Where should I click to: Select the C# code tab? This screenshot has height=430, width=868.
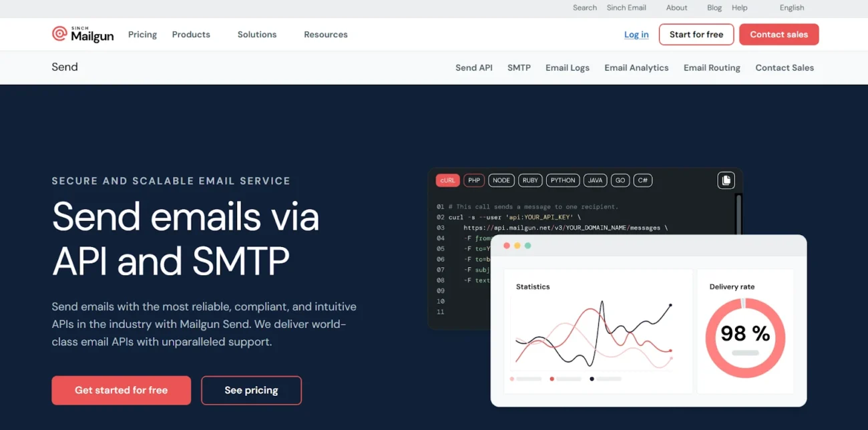point(642,180)
